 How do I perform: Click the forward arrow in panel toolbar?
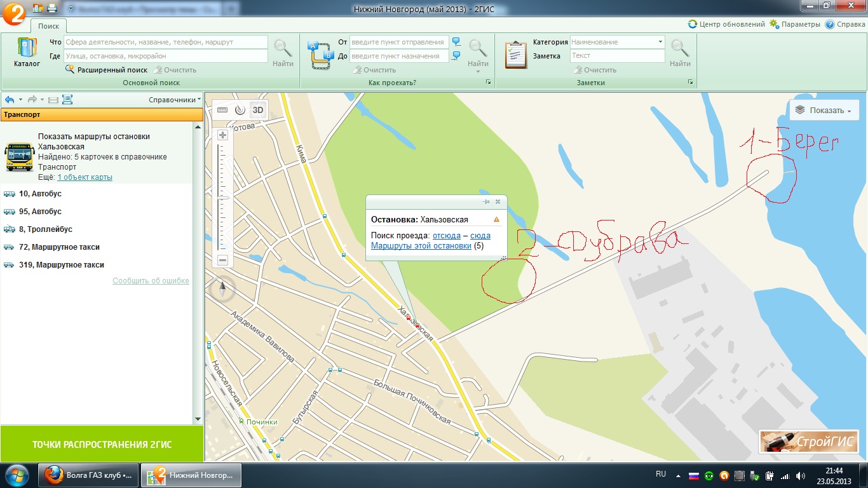32,100
